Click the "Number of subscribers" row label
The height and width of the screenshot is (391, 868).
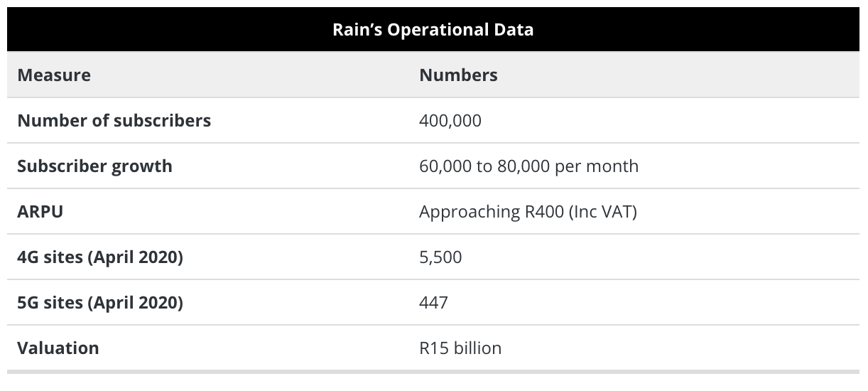(x=114, y=120)
